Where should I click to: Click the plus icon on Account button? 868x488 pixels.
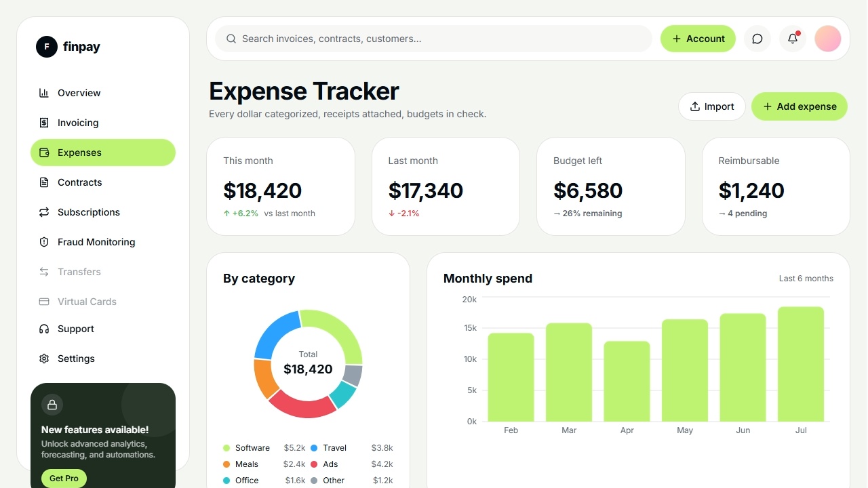(x=677, y=39)
